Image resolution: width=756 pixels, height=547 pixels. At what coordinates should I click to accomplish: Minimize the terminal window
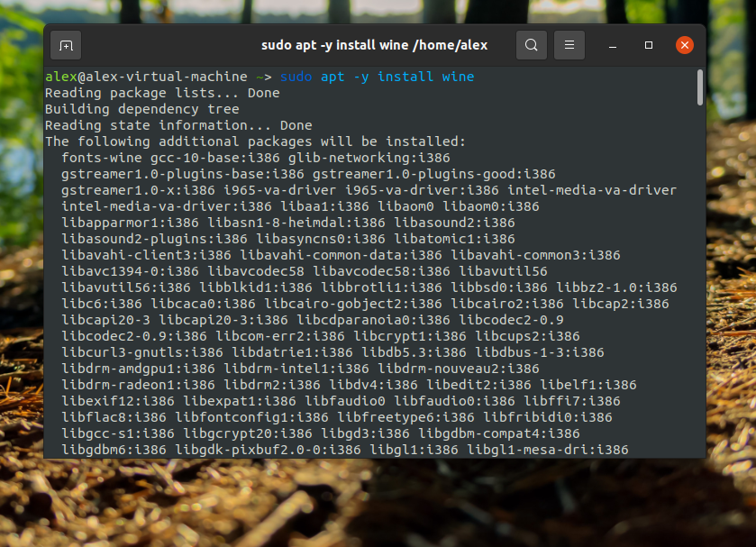pyautogui.click(x=612, y=45)
